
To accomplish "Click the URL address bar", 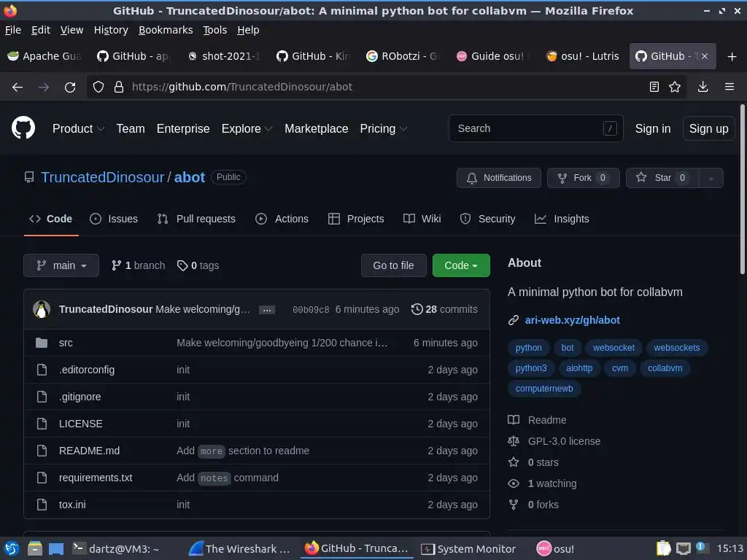I will pos(386,87).
